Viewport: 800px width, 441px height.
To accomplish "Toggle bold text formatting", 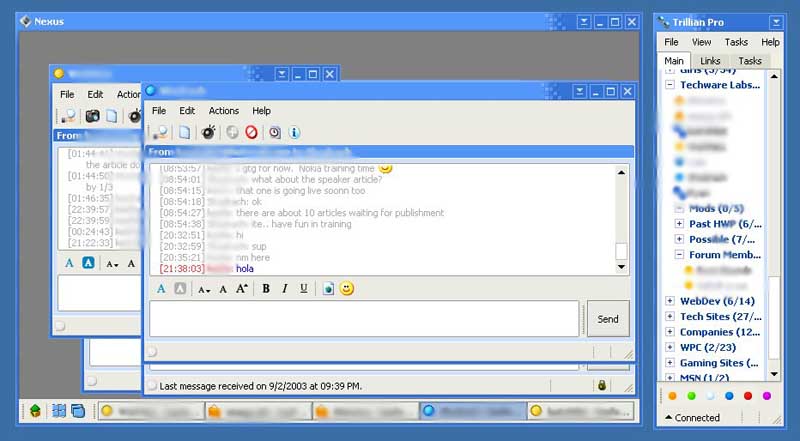I will 266,289.
